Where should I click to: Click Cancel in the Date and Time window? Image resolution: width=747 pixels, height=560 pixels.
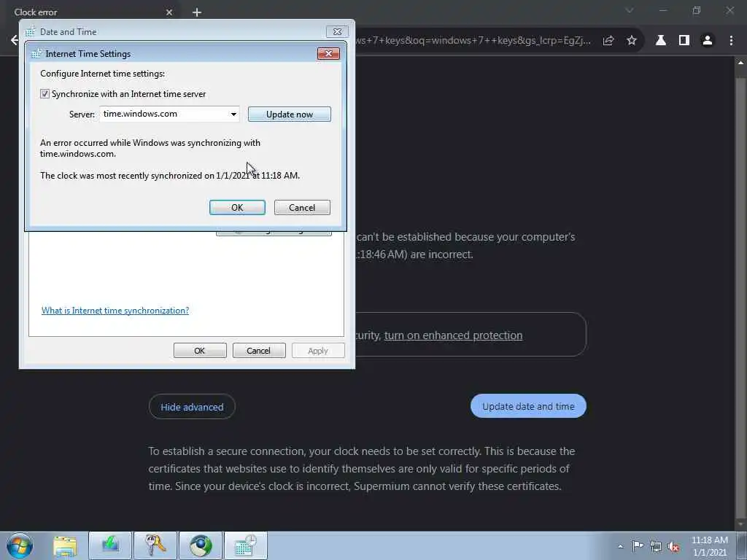pyautogui.click(x=259, y=351)
